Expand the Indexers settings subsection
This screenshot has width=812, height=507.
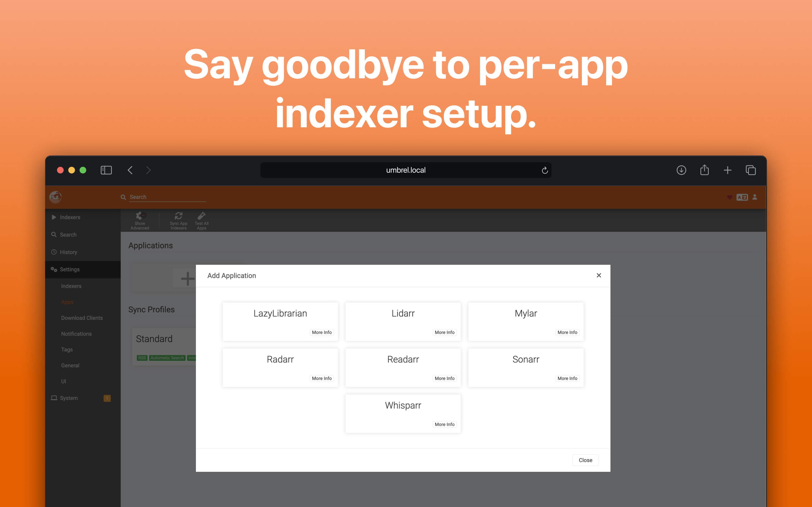point(71,286)
